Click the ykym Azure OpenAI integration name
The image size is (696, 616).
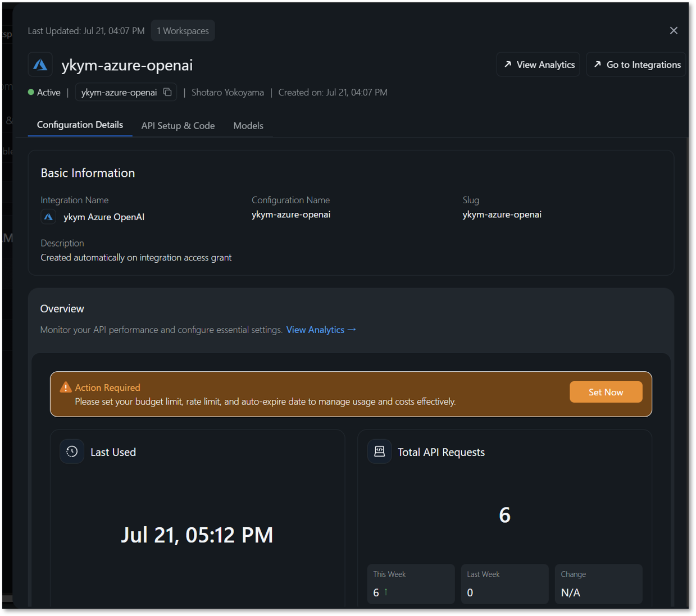pyautogui.click(x=103, y=217)
